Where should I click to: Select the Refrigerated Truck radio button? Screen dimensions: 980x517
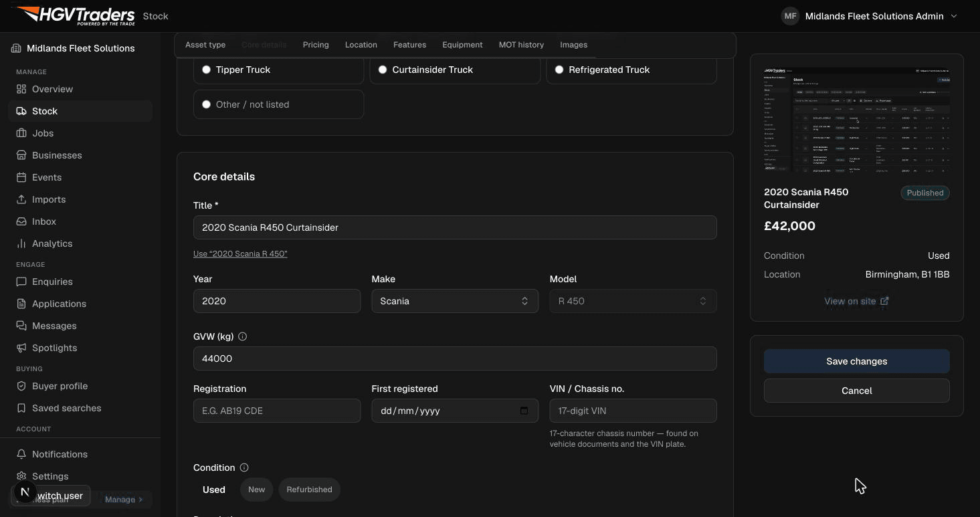coord(559,70)
